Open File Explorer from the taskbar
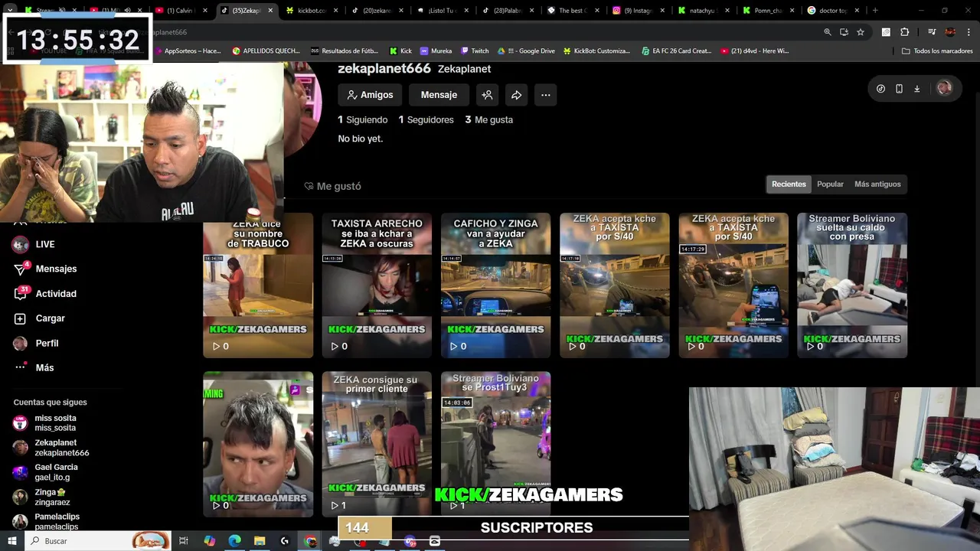The width and height of the screenshot is (980, 551). click(260, 541)
